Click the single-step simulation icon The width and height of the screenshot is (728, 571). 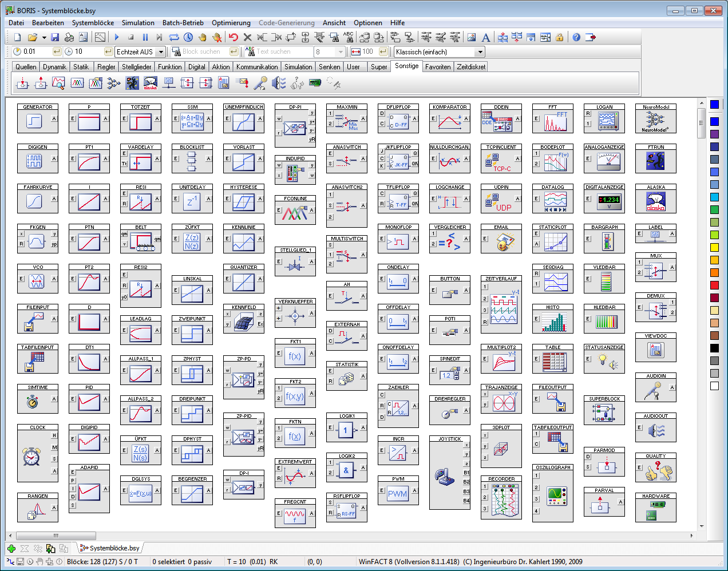point(160,37)
